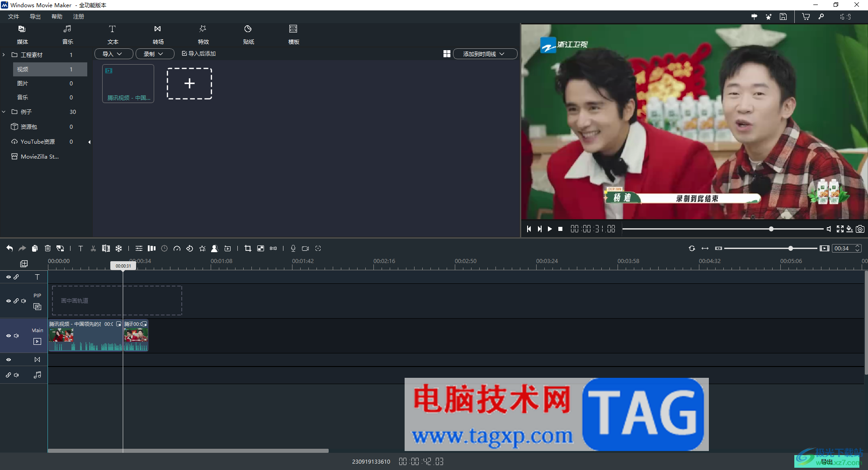Image resolution: width=868 pixels, height=470 pixels.
Task: Stop the preview playback
Action: pos(561,229)
